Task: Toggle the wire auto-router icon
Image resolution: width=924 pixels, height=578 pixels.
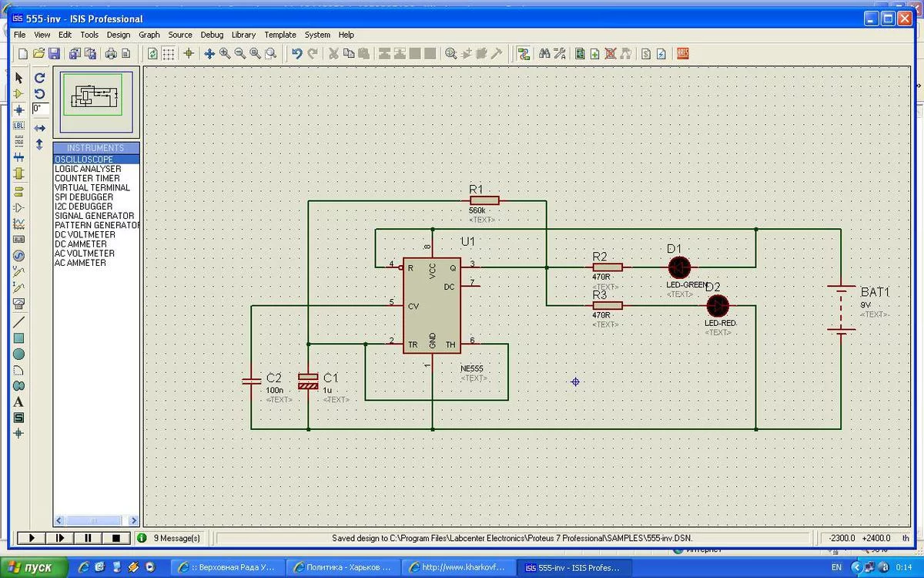Action: pos(524,53)
